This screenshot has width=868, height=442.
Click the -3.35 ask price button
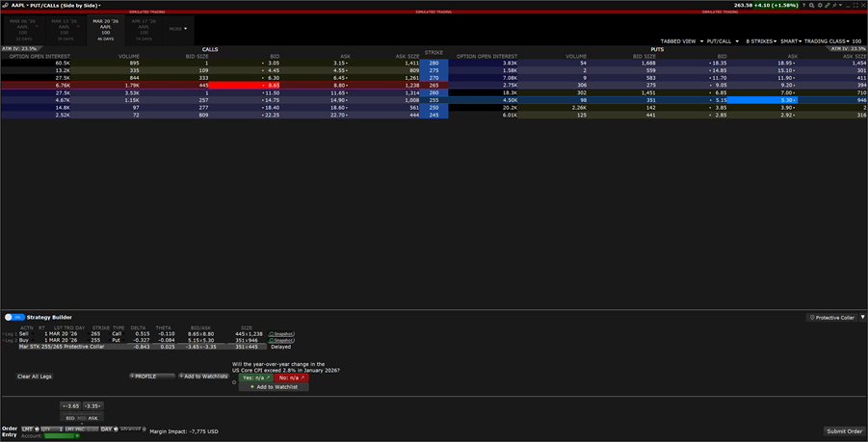tap(93, 406)
